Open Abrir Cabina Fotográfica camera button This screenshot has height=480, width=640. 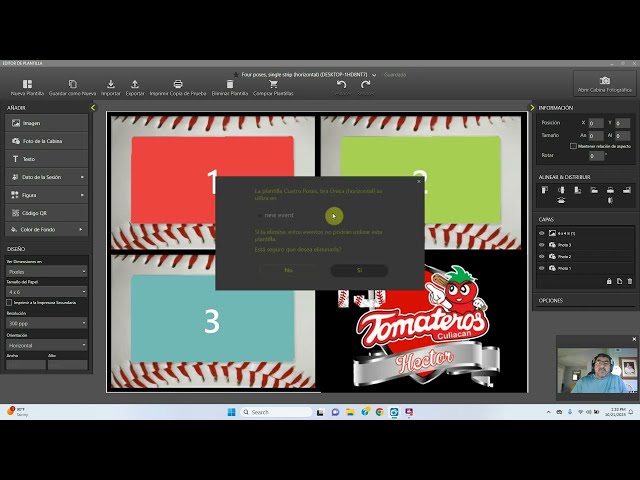[x=604, y=84]
